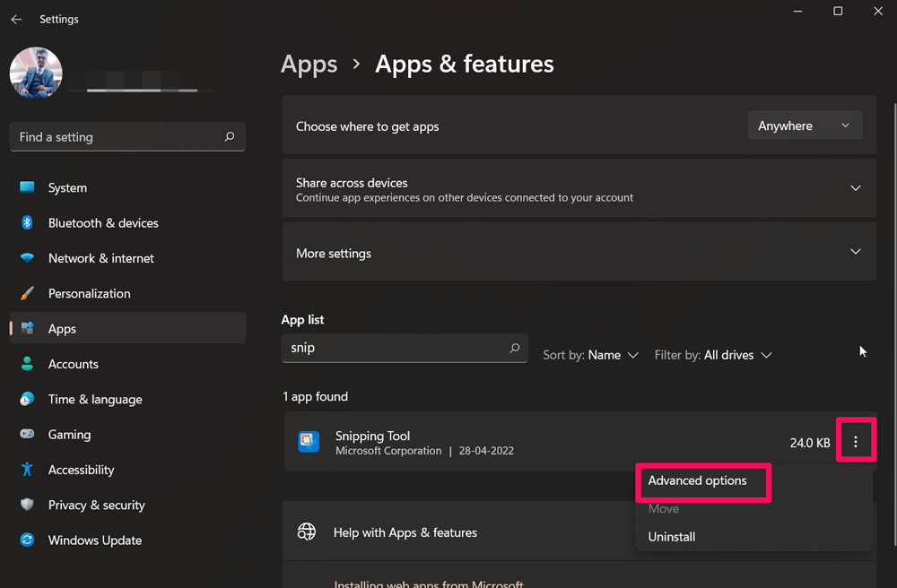Open the 'Anywhere' app source dropdown
This screenshot has width=897, height=588.
click(x=805, y=126)
